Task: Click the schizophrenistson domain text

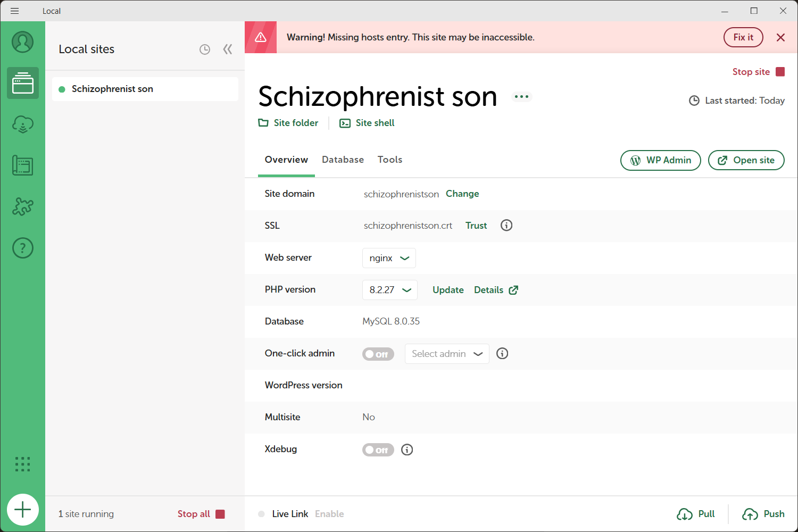Action: 401,194
